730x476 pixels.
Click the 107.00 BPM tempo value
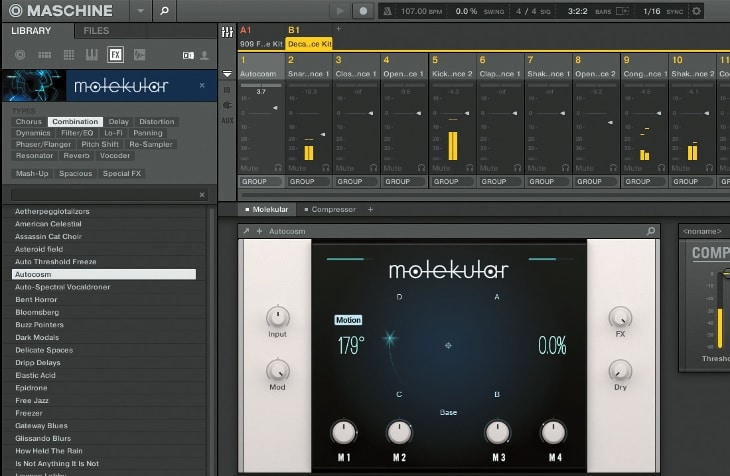(421, 11)
